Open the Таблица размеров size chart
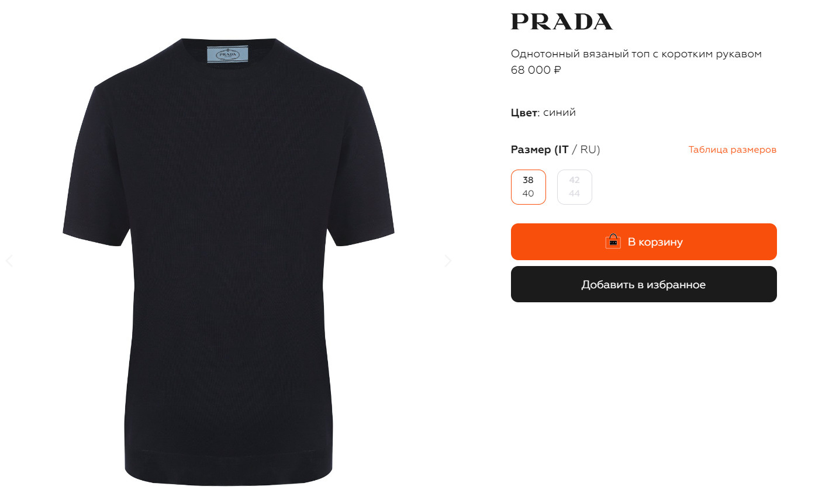Image resolution: width=822 pixels, height=504 pixels. [x=732, y=150]
